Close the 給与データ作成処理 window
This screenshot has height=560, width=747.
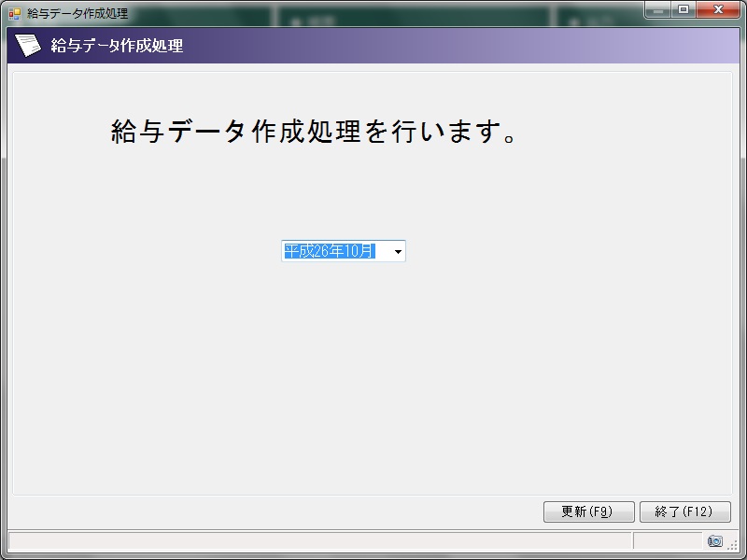coord(719,10)
